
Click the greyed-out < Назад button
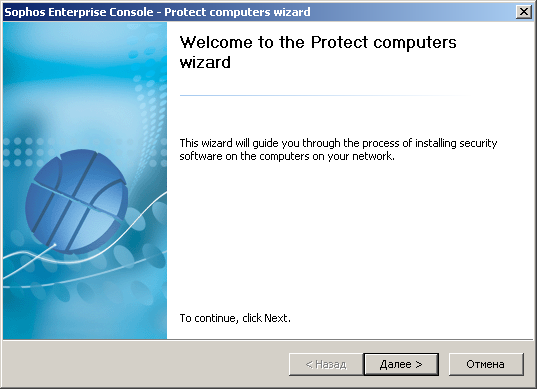point(326,364)
